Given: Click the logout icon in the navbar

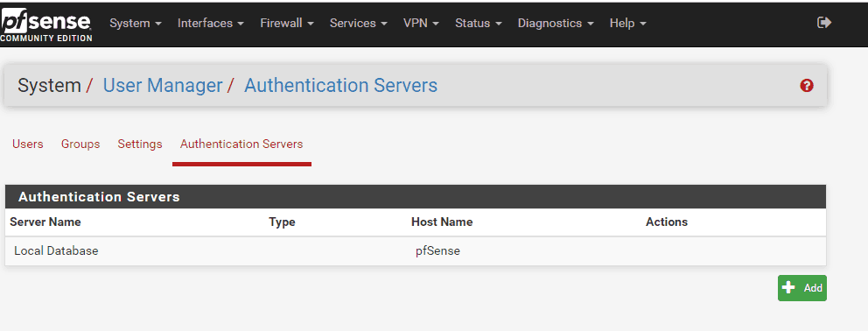Looking at the screenshot, I should click(824, 23).
